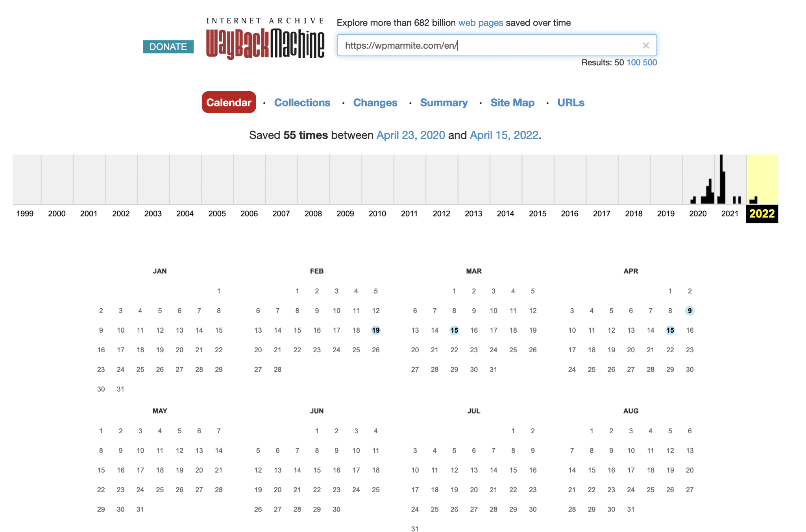Click the Wayback Machine logo
806x532 pixels.
click(x=265, y=39)
